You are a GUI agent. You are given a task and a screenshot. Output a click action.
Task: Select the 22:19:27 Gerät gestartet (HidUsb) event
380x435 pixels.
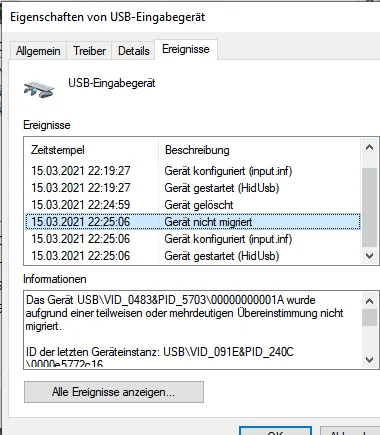[x=193, y=188]
